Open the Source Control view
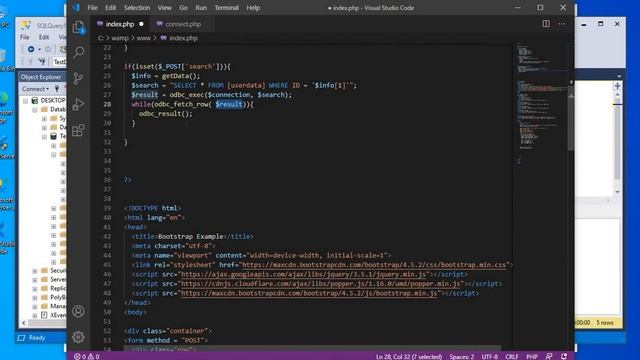 (x=78, y=78)
